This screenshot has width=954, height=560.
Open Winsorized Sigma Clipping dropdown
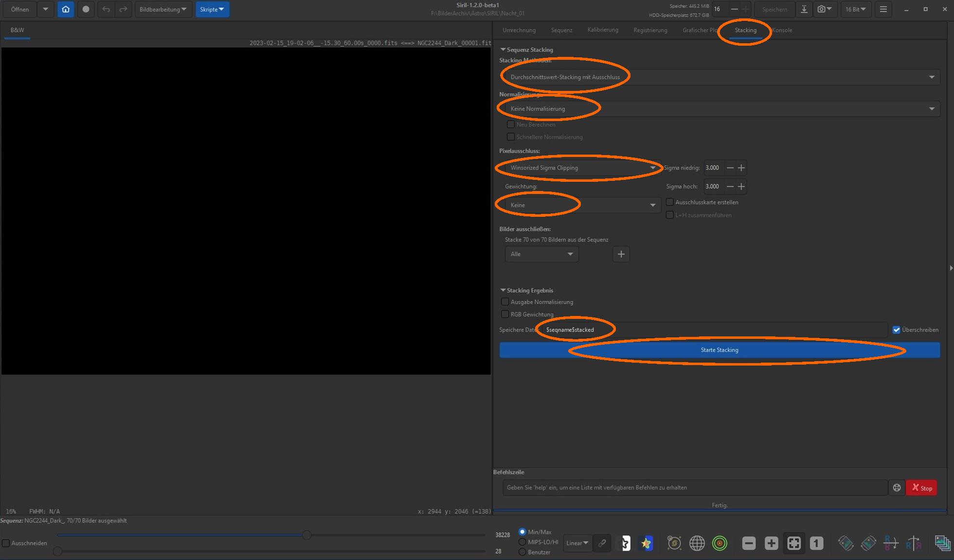coord(582,168)
